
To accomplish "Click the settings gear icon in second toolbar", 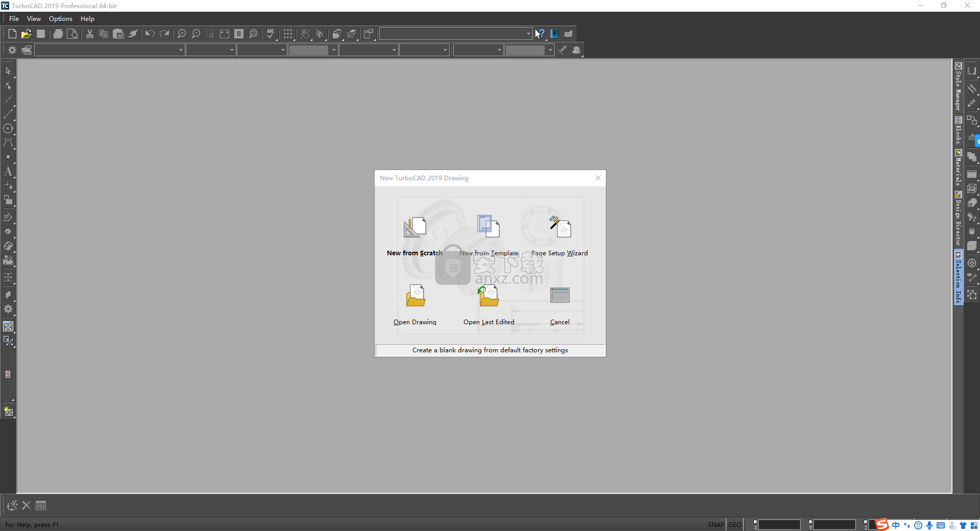I will tap(12, 50).
